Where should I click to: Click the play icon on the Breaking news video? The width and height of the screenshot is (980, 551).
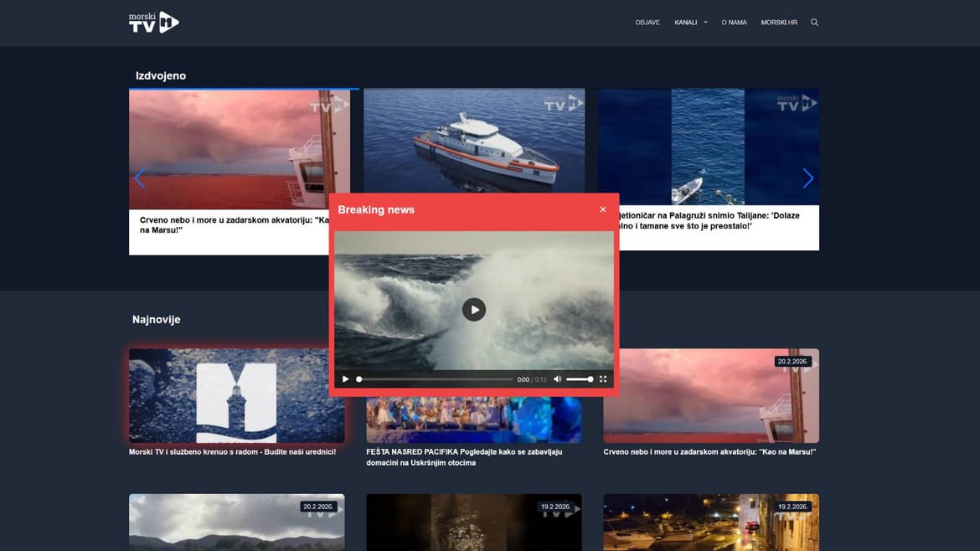tap(474, 309)
